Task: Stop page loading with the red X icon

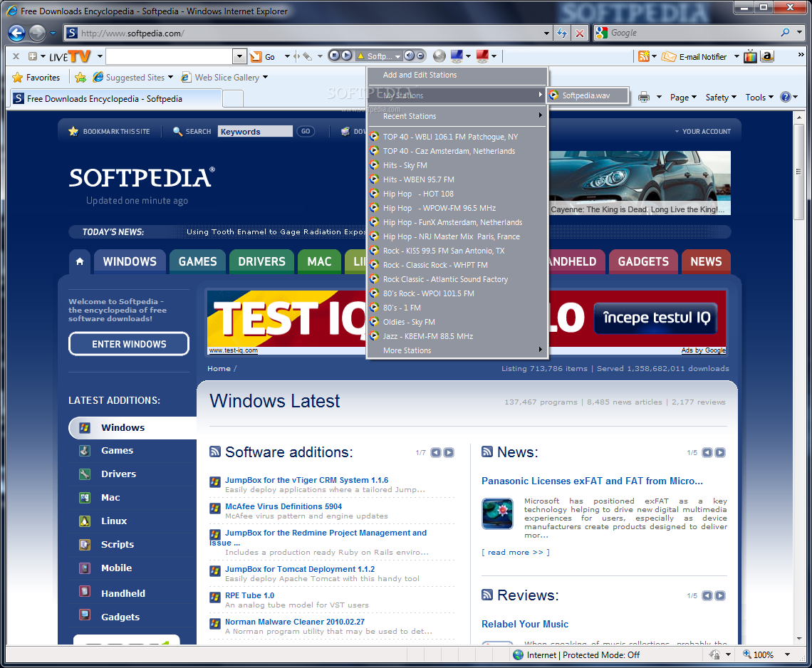Action: pyautogui.click(x=580, y=33)
